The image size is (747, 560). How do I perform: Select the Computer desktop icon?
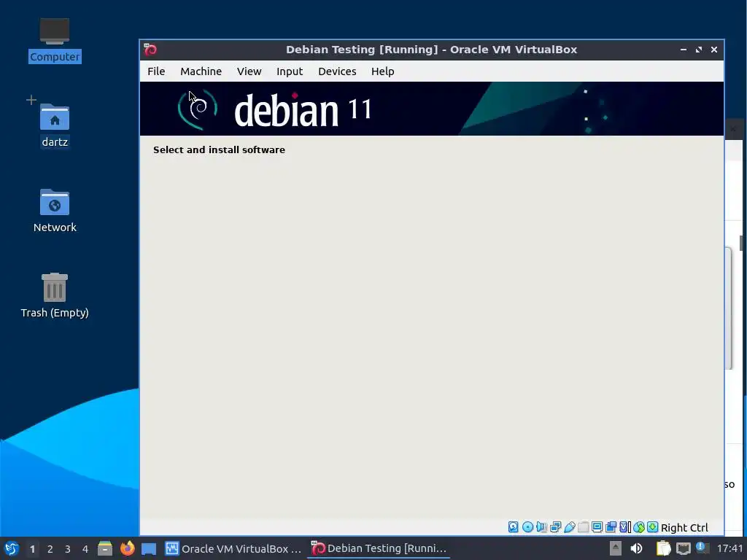coord(54,40)
